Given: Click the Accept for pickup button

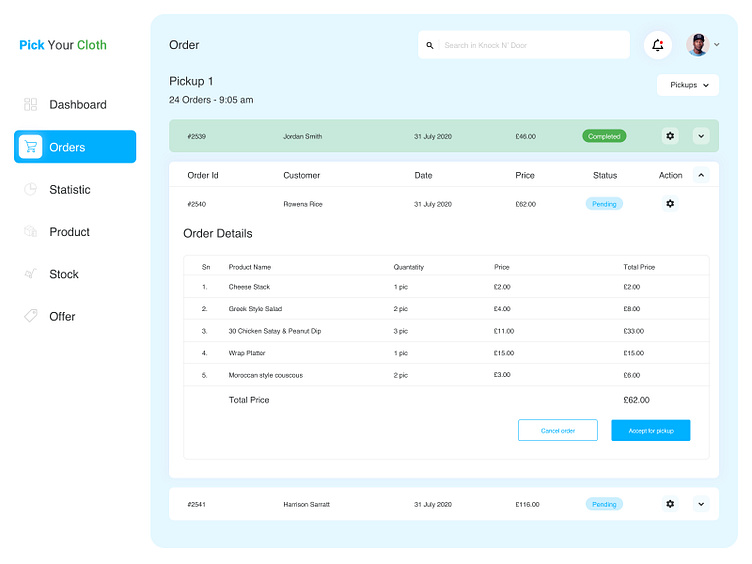Looking at the screenshot, I should (x=650, y=430).
